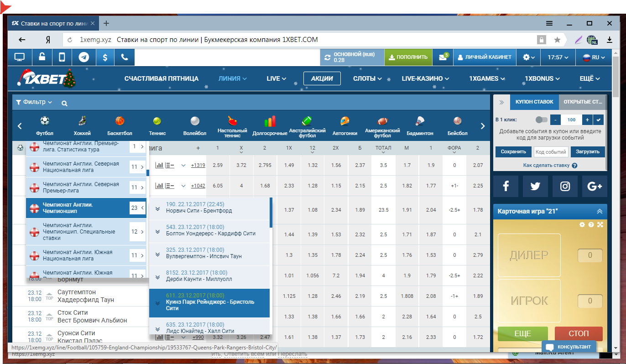Click the Сохранить coupon button

click(x=513, y=152)
